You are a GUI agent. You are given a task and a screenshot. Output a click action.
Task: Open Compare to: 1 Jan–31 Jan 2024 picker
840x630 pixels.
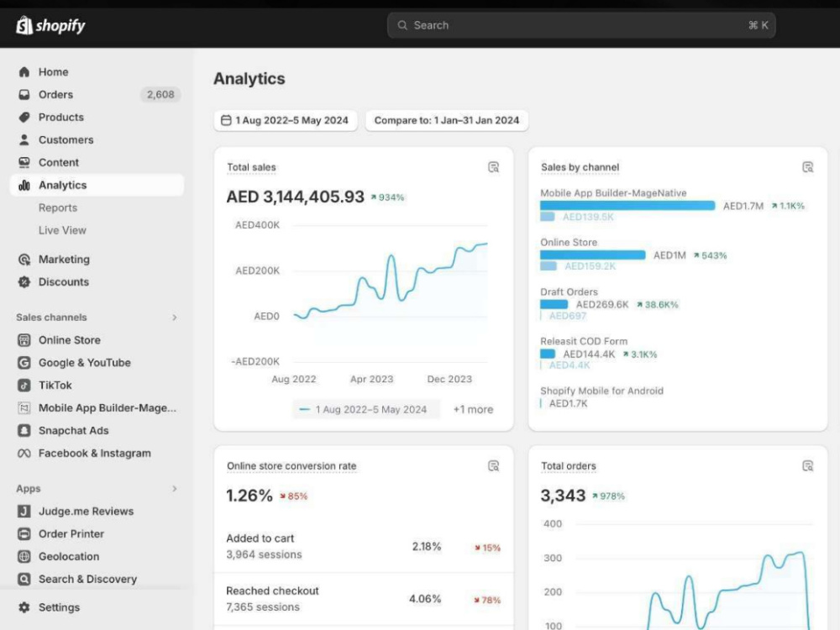447,120
